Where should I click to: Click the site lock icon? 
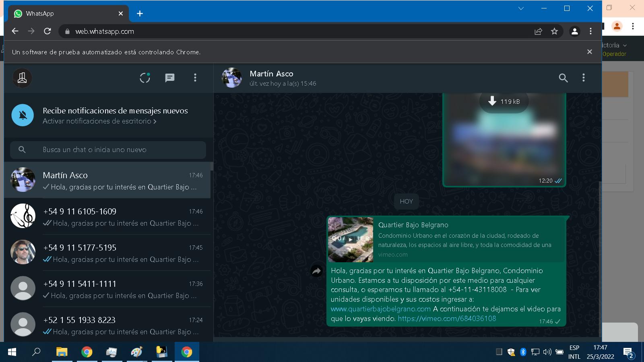click(x=67, y=31)
